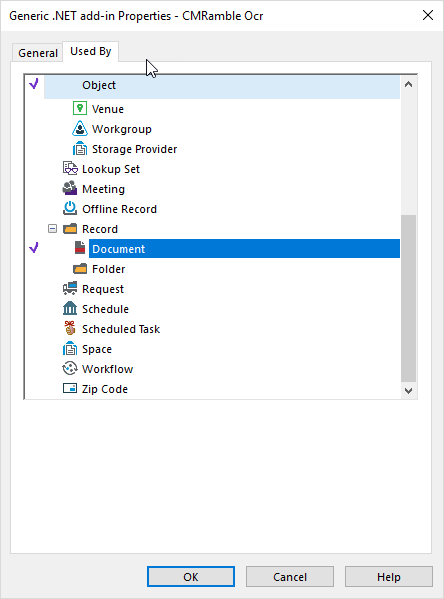Cancel the add-in properties dialog
444x599 pixels.
click(290, 576)
